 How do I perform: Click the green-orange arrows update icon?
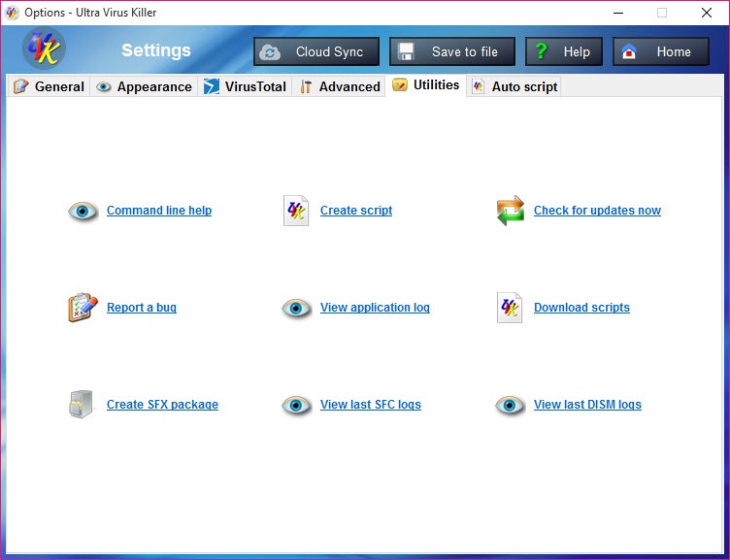click(x=511, y=211)
